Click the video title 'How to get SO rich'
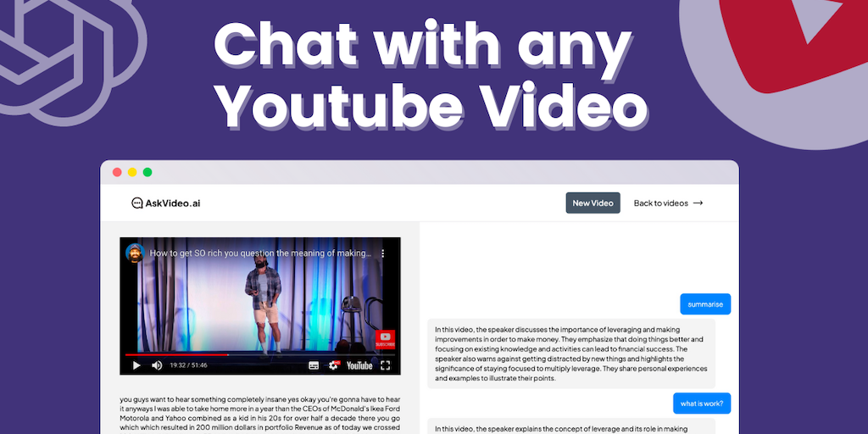The width and height of the screenshot is (868, 434). [261, 253]
